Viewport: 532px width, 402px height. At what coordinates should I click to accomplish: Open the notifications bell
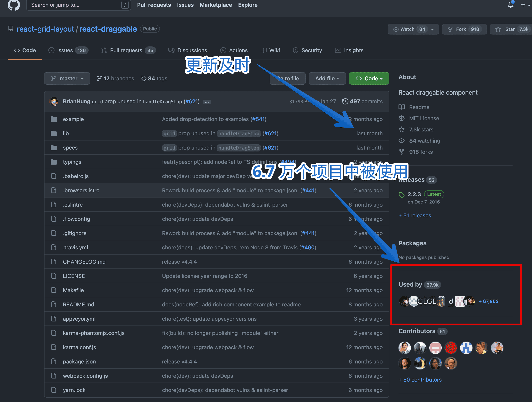(511, 5)
